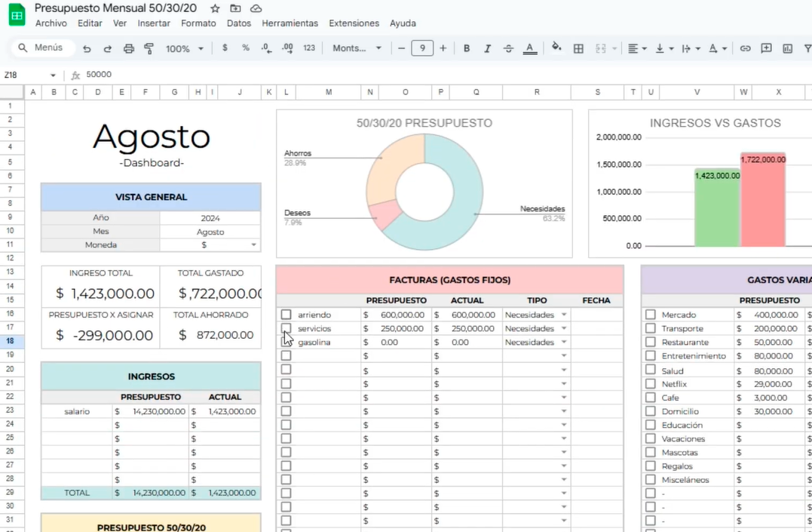Click the Menús search button

(42, 48)
